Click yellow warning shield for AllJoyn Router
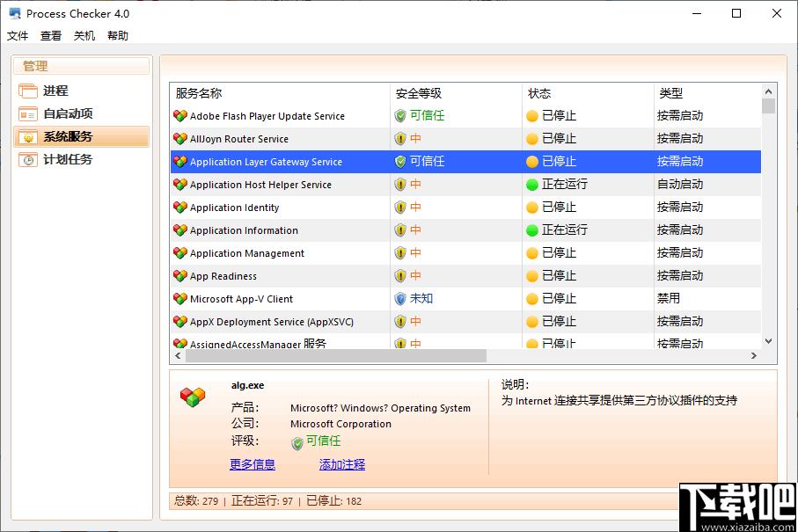The width and height of the screenshot is (798, 532). (400, 139)
